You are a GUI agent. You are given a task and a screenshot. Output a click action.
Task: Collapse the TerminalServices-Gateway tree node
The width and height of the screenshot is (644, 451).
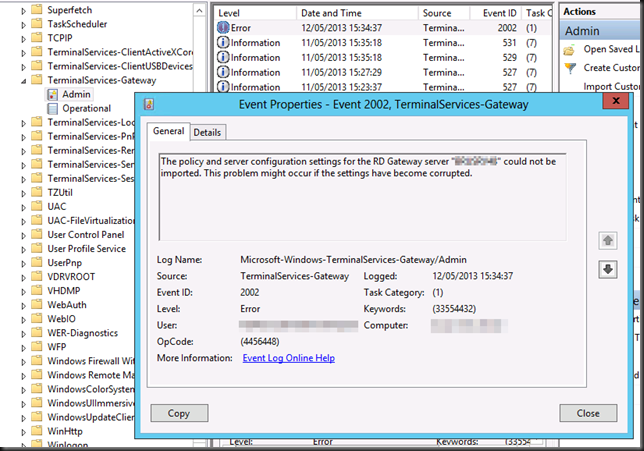pos(23,81)
